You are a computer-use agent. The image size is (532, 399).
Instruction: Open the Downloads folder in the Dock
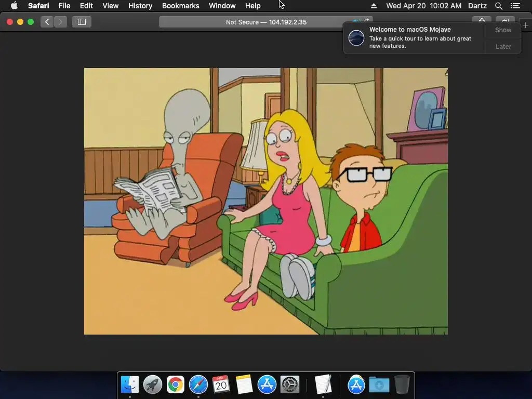(379, 384)
